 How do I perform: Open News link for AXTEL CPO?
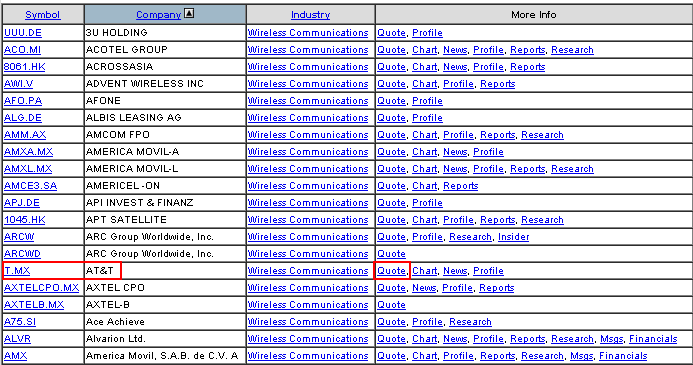424,288
